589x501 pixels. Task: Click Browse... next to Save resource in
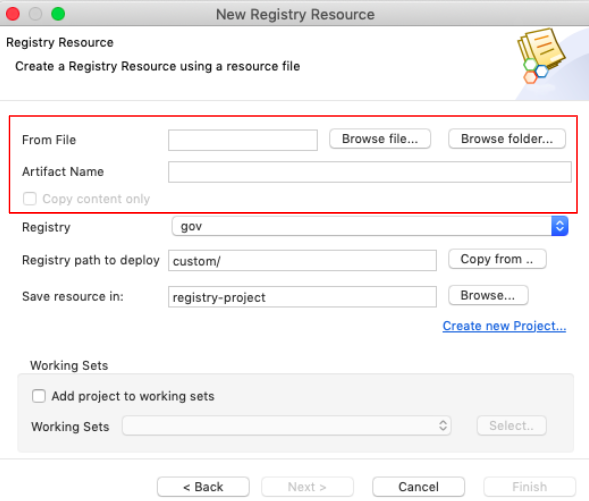coord(488,296)
